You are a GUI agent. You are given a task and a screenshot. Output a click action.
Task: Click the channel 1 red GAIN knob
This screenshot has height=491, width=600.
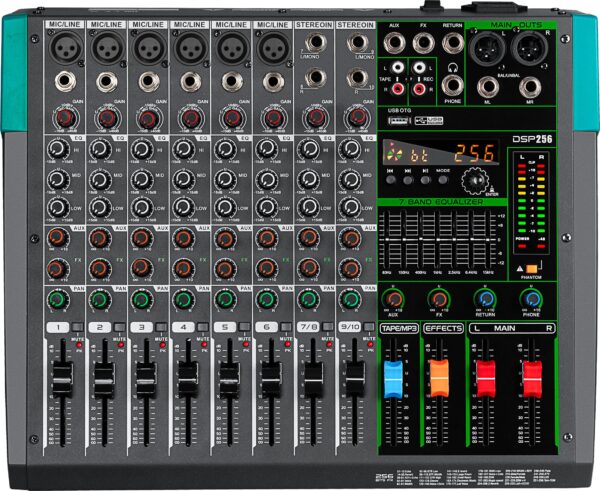tap(64, 119)
